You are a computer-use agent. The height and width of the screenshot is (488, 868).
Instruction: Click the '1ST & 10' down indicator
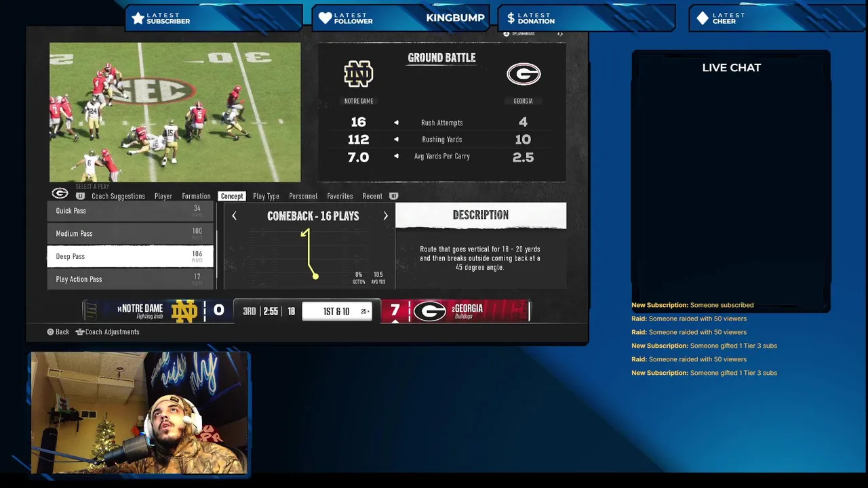[x=336, y=312]
